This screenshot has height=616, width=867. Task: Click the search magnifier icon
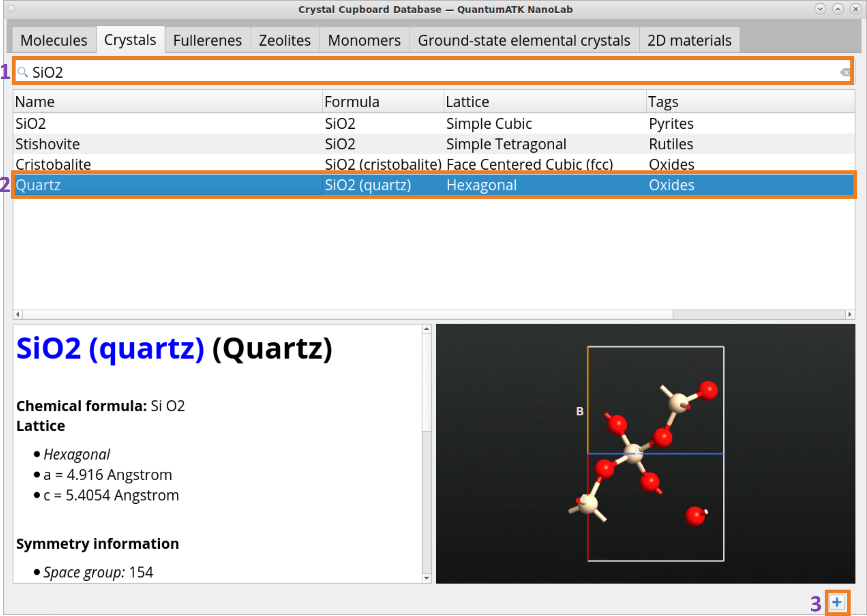tap(23, 72)
